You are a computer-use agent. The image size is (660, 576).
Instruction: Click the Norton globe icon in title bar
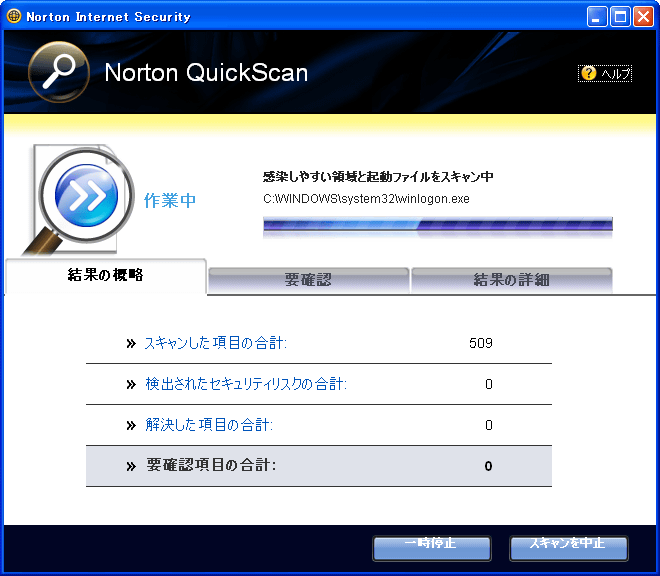(13, 16)
